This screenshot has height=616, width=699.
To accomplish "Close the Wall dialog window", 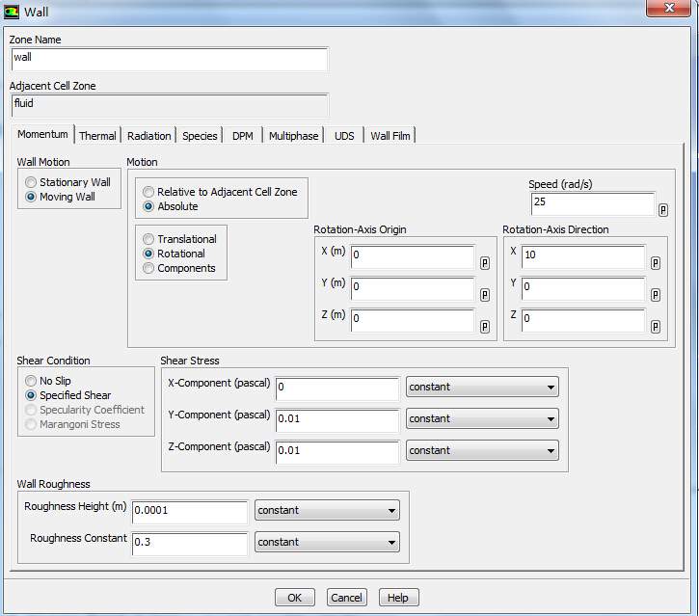I will [x=668, y=8].
